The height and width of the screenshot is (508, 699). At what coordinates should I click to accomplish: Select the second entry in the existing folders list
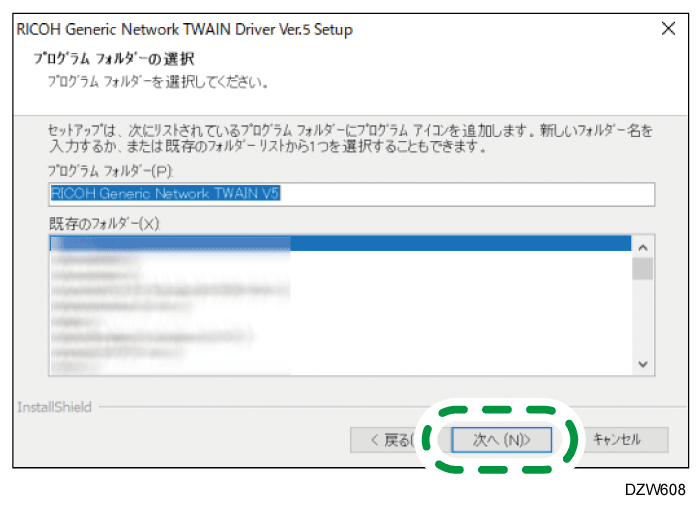(x=341, y=258)
